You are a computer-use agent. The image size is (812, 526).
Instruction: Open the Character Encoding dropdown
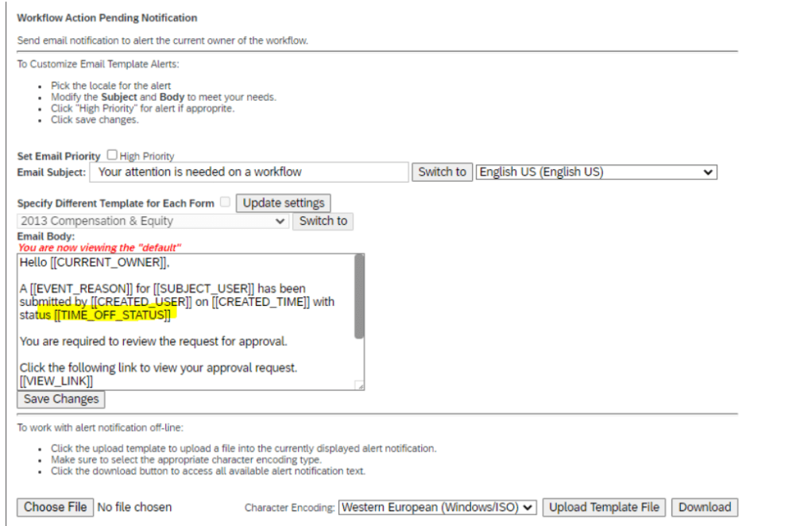coord(438,507)
